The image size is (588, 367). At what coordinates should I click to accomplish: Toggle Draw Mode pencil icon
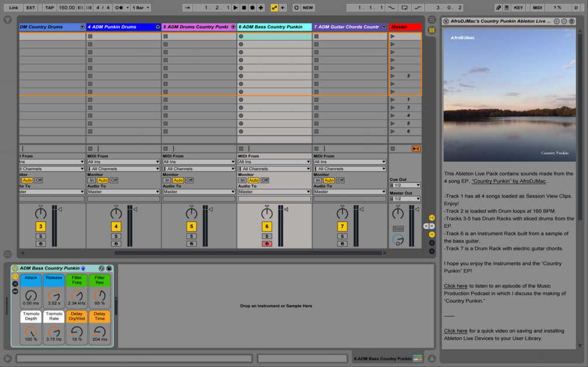(x=498, y=8)
